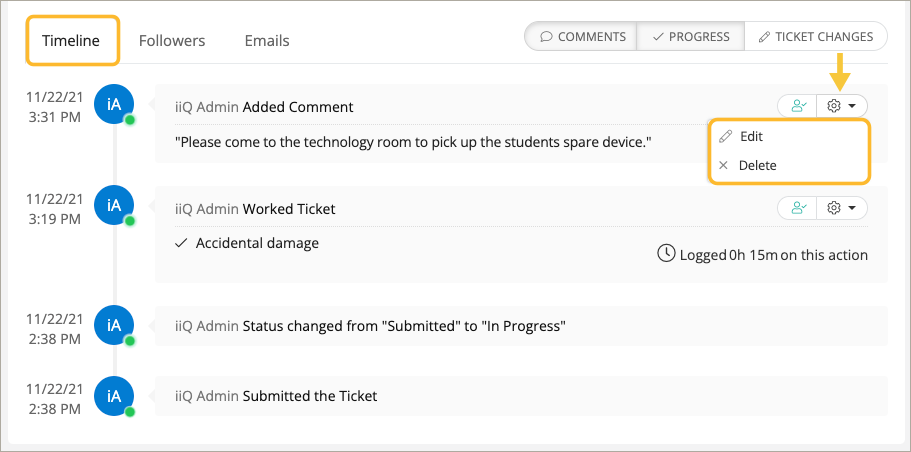Screen dimensions: 911x452
Task: Click the comment text about the spare device
Action: tap(412, 142)
